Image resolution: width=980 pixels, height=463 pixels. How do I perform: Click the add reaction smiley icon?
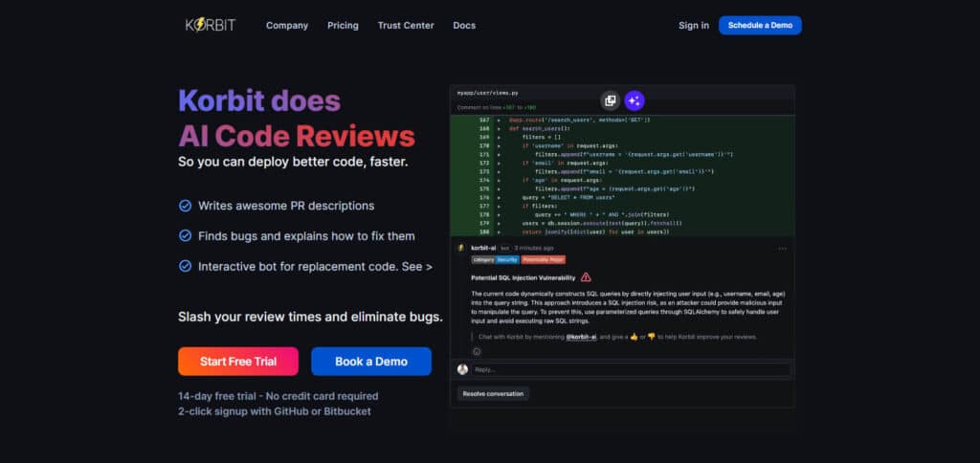[x=477, y=351]
